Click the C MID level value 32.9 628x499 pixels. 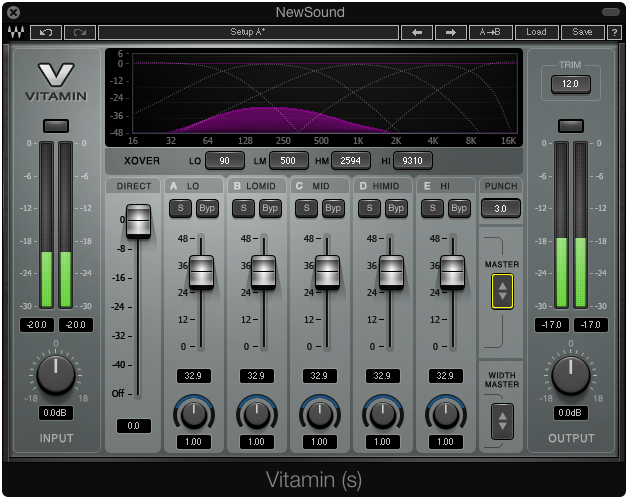[x=320, y=376]
